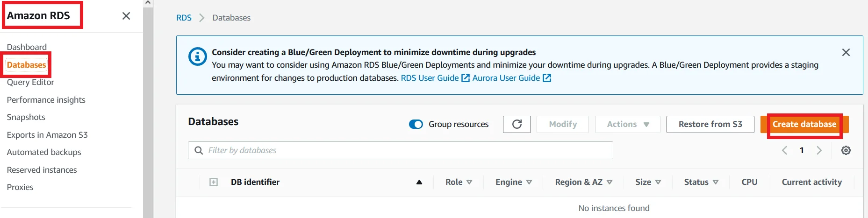868x218 pixels.
Task: Toggle Group resources switch
Action: tap(416, 124)
